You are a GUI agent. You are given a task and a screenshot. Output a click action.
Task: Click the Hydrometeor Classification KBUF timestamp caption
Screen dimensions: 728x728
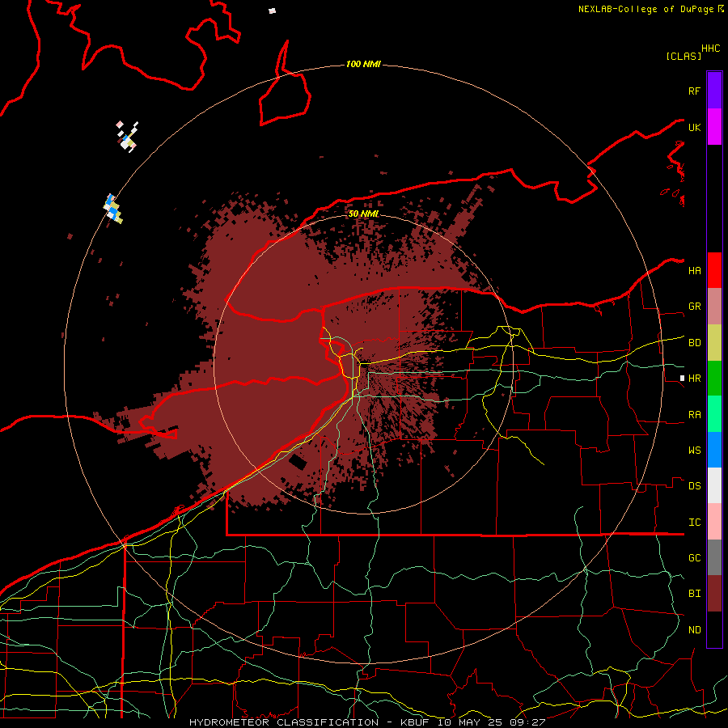[x=366, y=722]
